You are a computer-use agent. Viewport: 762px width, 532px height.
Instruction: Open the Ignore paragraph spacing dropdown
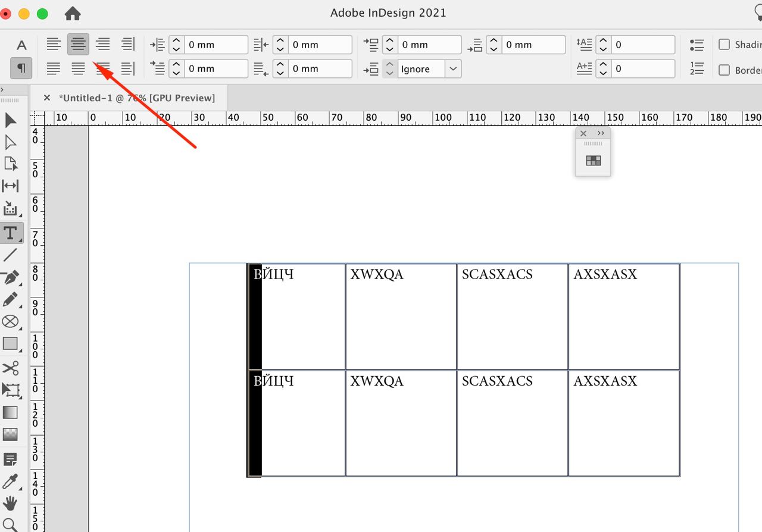pyautogui.click(x=453, y=69)
